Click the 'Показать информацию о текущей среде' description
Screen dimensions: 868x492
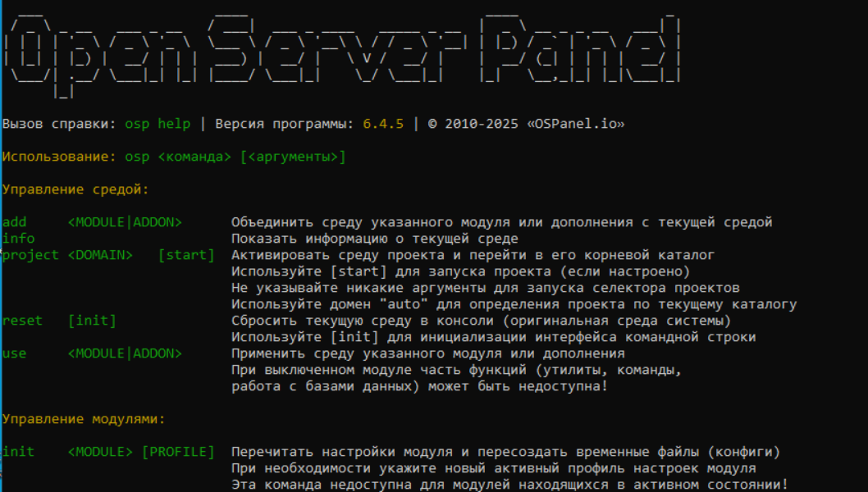(x=374, y=239)
